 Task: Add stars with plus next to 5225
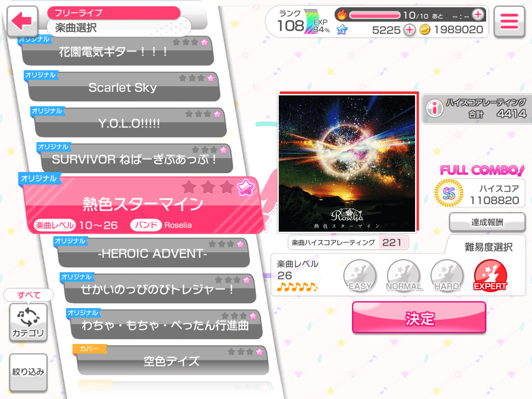pos(410,30)
